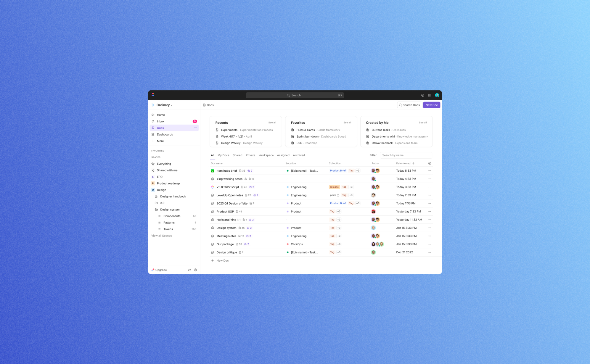Open the Search Docs field
Image resolution: width=590 pixels, height=364 pixels.
coord(409,105)
